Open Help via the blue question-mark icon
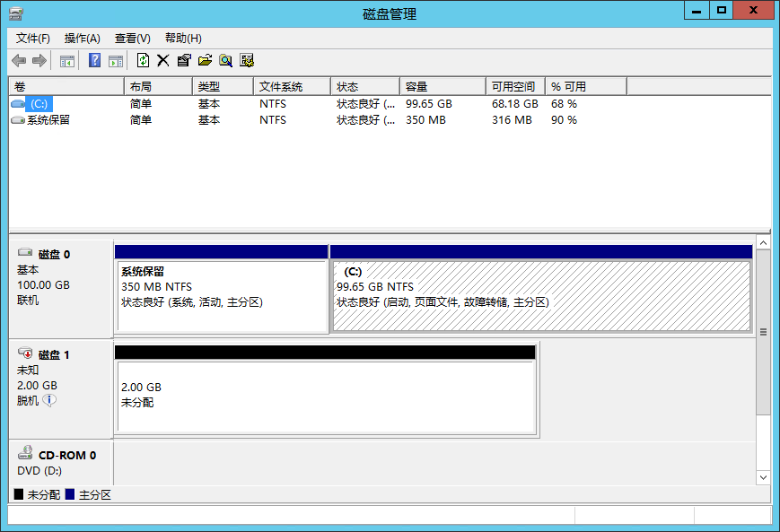Viewport: 780px width, 532px height. coord(94,60)
